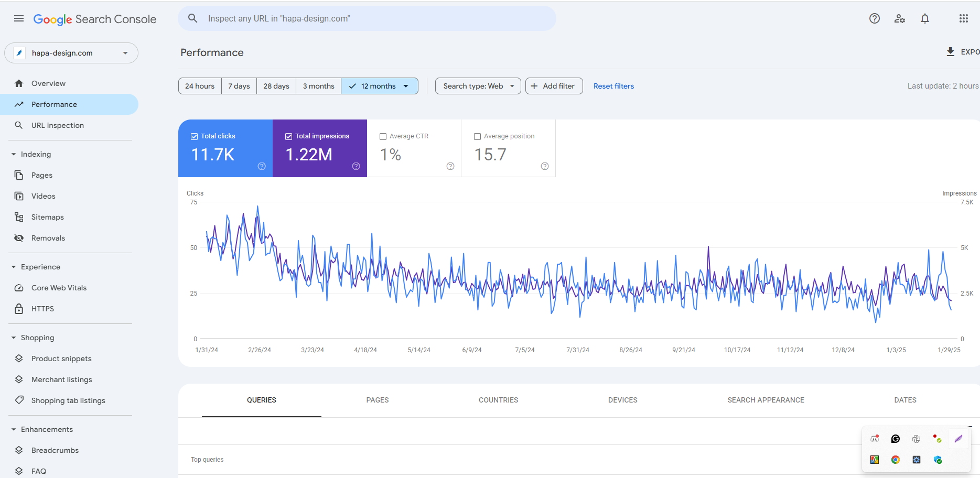
Task: Collapse the Experience section
Action: pos(14,267)
